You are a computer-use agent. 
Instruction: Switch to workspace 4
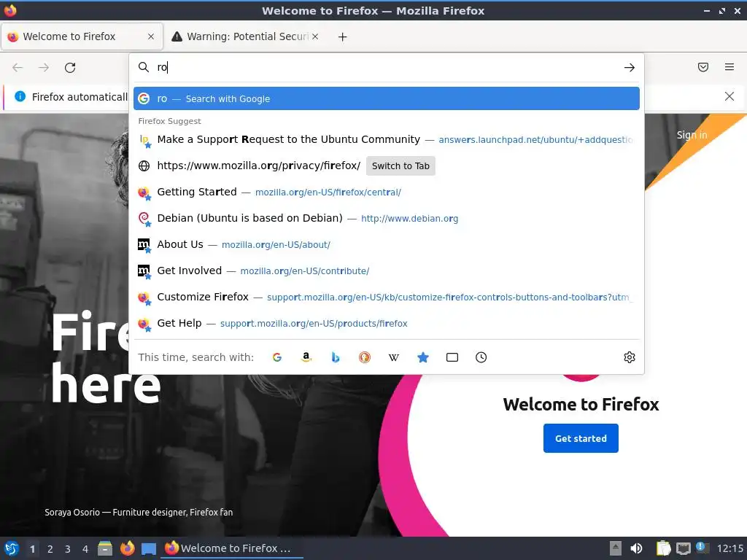coord(85,549)
